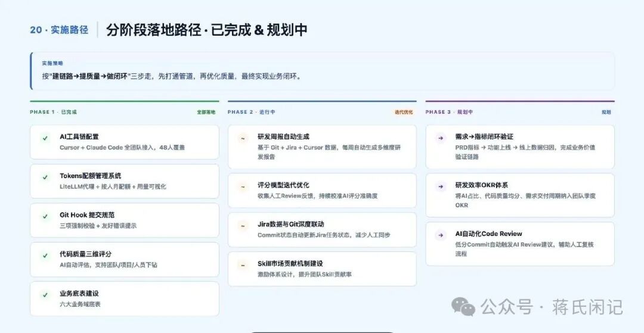Click the checkmark icon beside Git Hook 提交规范
Screen dimensions: 644x333
click(45, 216)
